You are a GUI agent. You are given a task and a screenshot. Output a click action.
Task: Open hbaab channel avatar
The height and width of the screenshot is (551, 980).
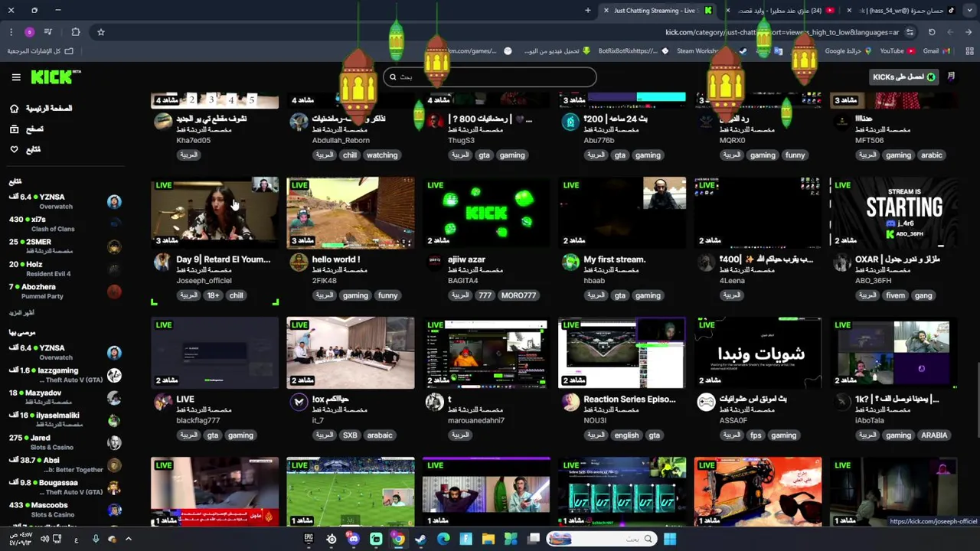(x=570, y=262)
